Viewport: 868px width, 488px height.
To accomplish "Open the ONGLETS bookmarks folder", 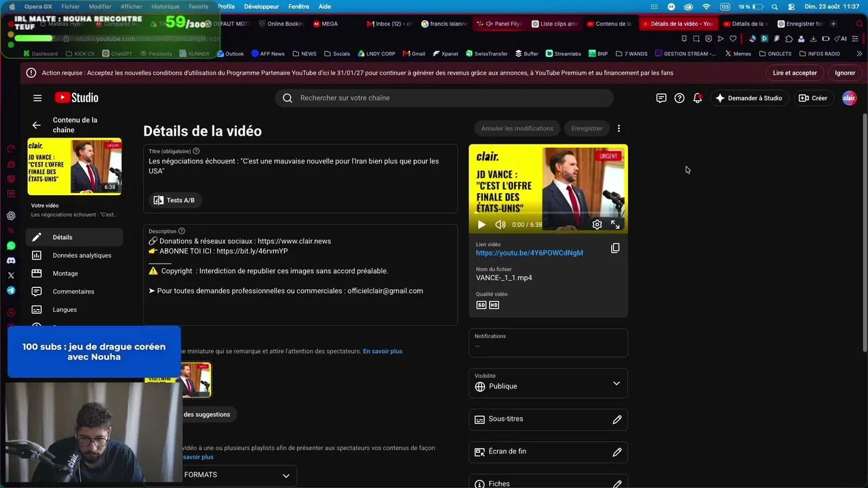I will point(776,54).
